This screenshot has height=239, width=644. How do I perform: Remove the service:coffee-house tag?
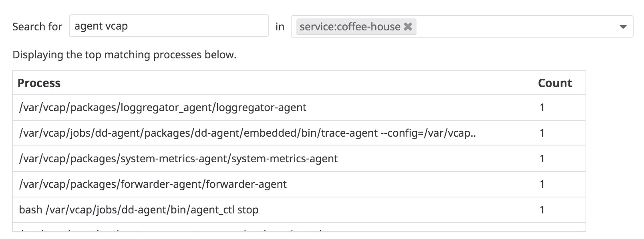(408, 27)
